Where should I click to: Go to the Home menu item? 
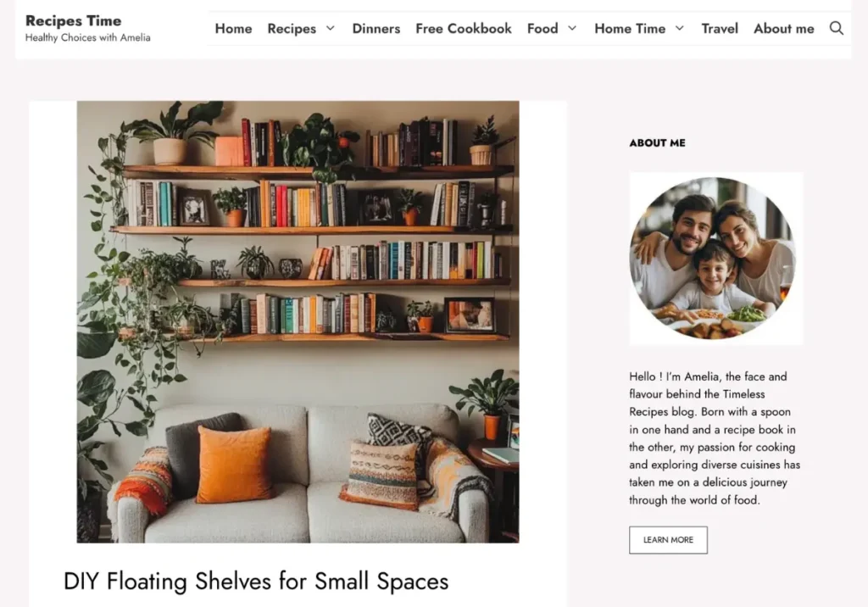tap(233, 28)
